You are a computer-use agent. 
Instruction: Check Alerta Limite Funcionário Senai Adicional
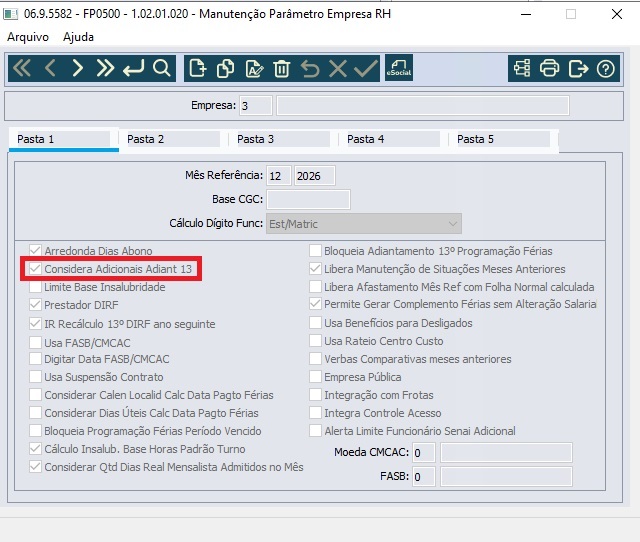[315, 431]
